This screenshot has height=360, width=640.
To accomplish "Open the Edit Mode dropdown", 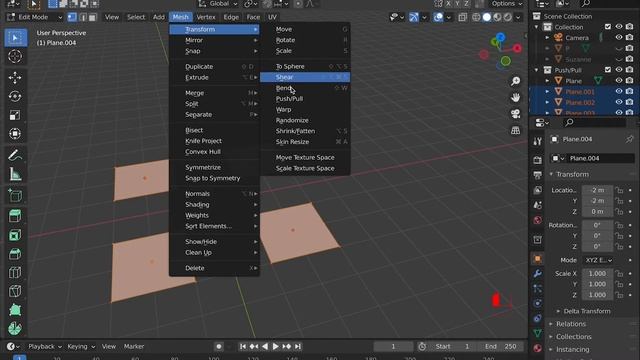I will 35,17.
